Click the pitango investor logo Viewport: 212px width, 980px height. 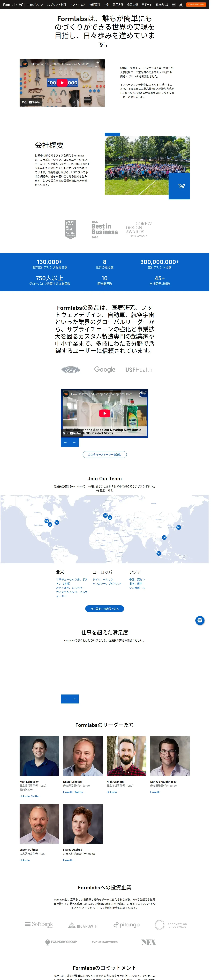point(127,925)
